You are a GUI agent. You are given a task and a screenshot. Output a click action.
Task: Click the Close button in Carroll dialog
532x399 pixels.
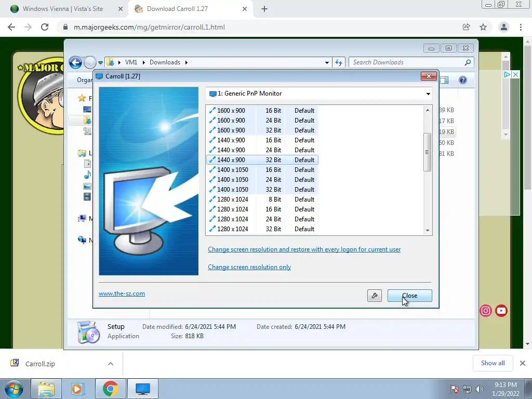[409, 296]
